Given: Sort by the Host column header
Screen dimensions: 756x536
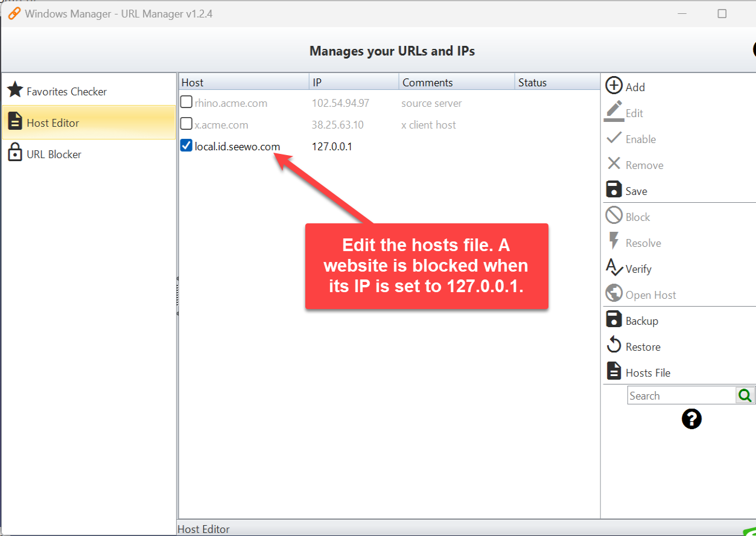Looking at the screenshot, I should (244, 83).
